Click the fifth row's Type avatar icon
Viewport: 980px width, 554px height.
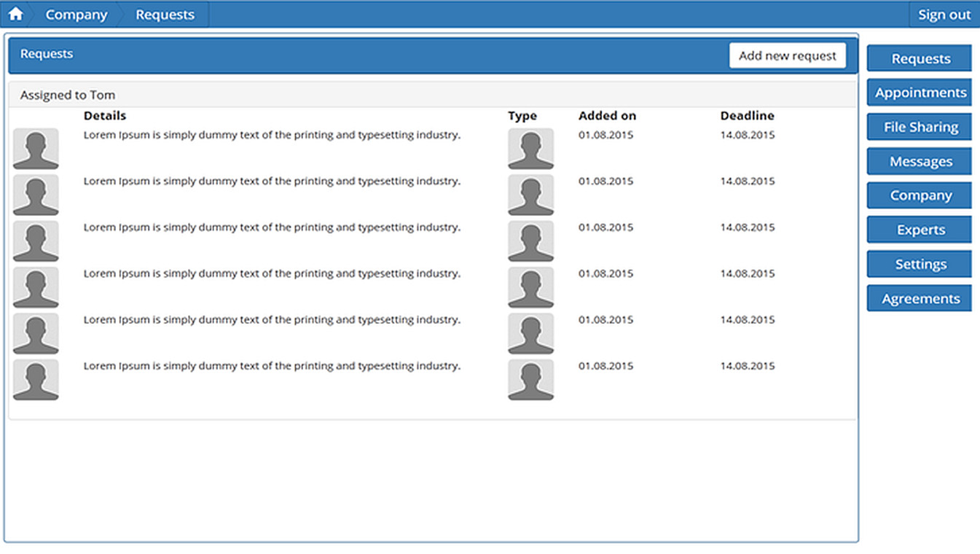point(530,333)
